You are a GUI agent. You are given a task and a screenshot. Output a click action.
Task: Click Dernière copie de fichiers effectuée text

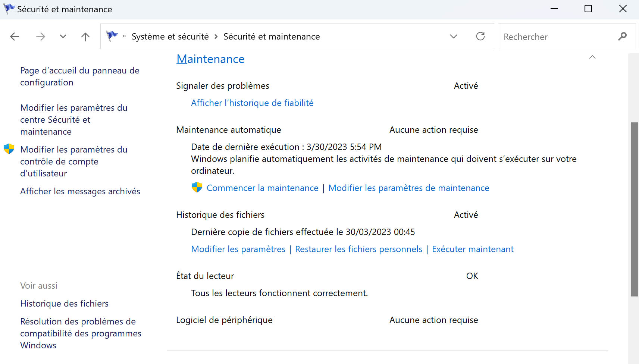coord(303,232)
